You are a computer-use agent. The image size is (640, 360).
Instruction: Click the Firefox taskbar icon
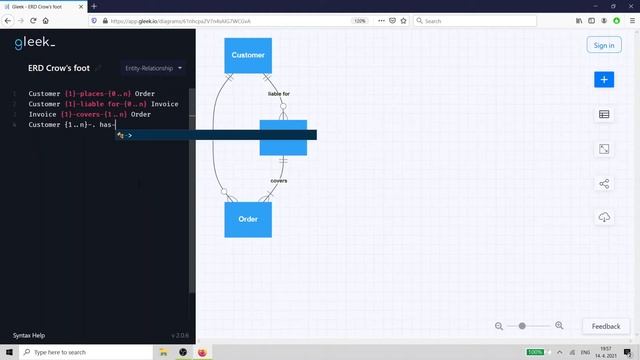click(x=202, y=352)
